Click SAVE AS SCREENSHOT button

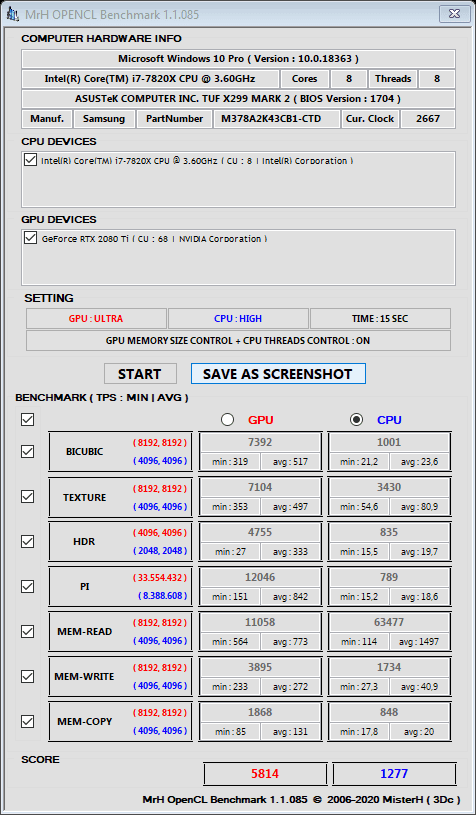point(278,374)
